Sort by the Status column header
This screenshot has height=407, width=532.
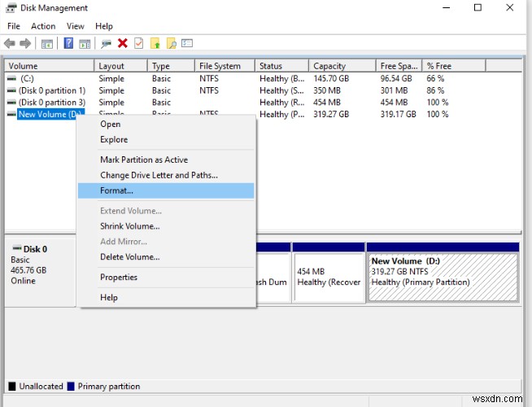click(282, 66)
